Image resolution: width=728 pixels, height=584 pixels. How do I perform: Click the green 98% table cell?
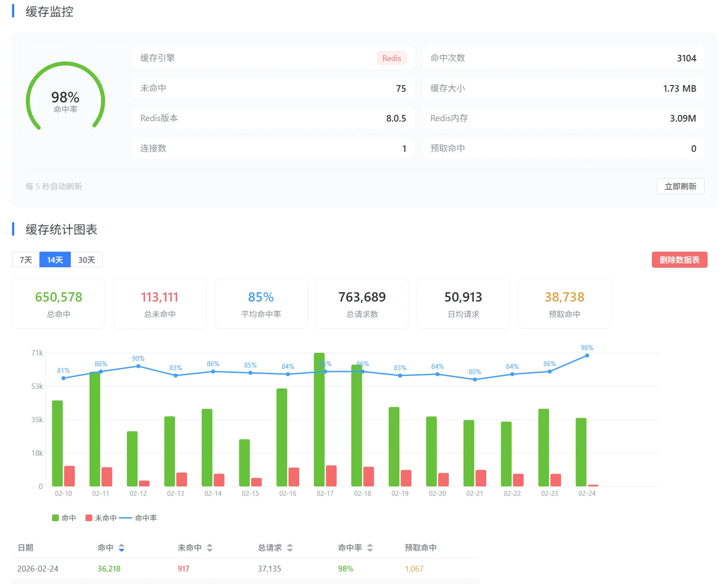(346, 569)
